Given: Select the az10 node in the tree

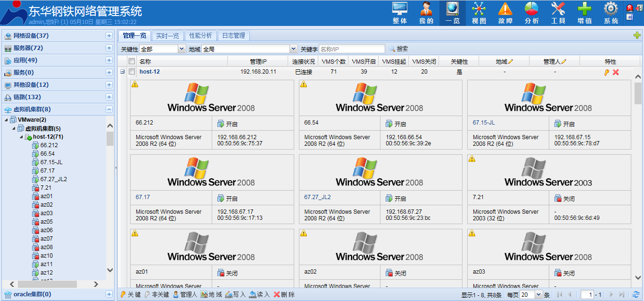Looking at the screenshot, I should coord(47,256).
